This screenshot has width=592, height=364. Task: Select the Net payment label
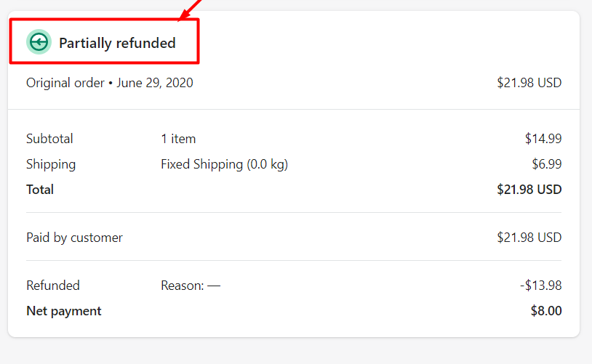(64, 311)
